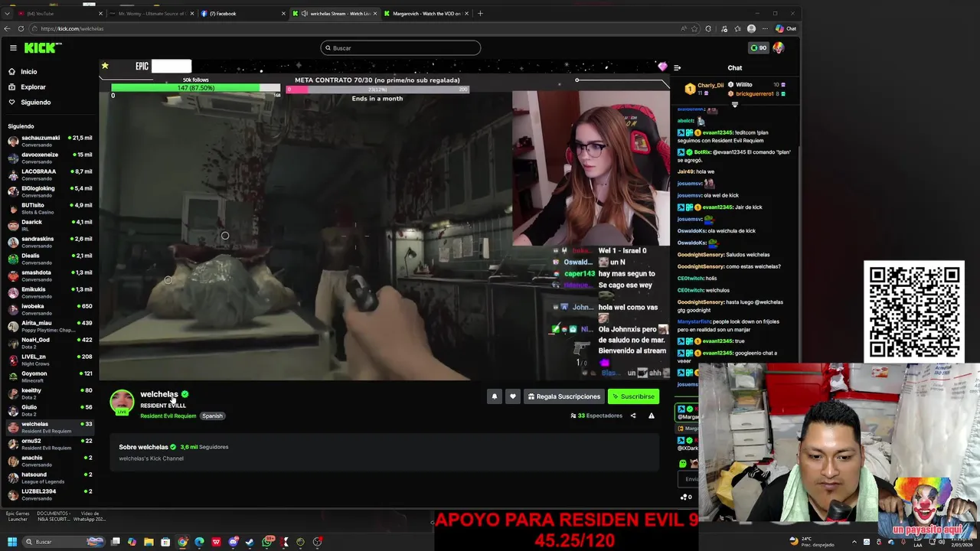The width and height of the screenshot is (980, 551).
Task: Open LACOBRAAA channel in followed list
Action: (50, 174)
